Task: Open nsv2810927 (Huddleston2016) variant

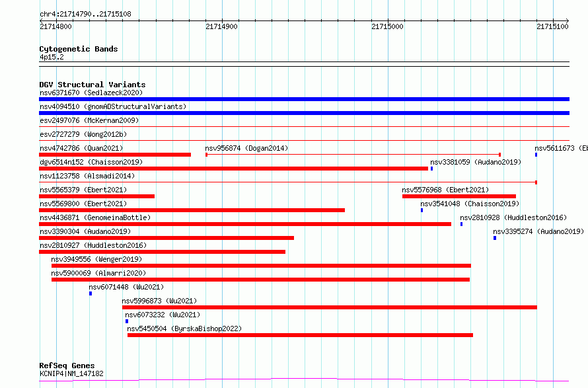Action: tap(93, 245)
